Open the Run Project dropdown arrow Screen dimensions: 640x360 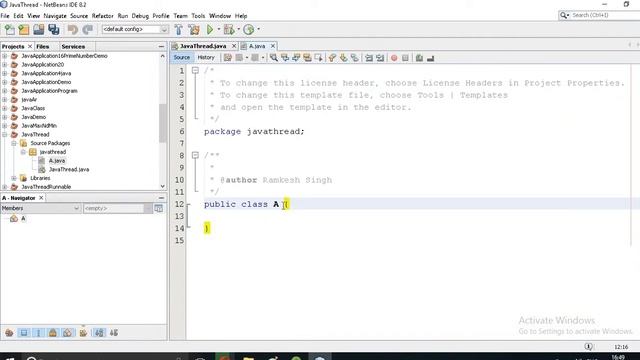(218, 29)
